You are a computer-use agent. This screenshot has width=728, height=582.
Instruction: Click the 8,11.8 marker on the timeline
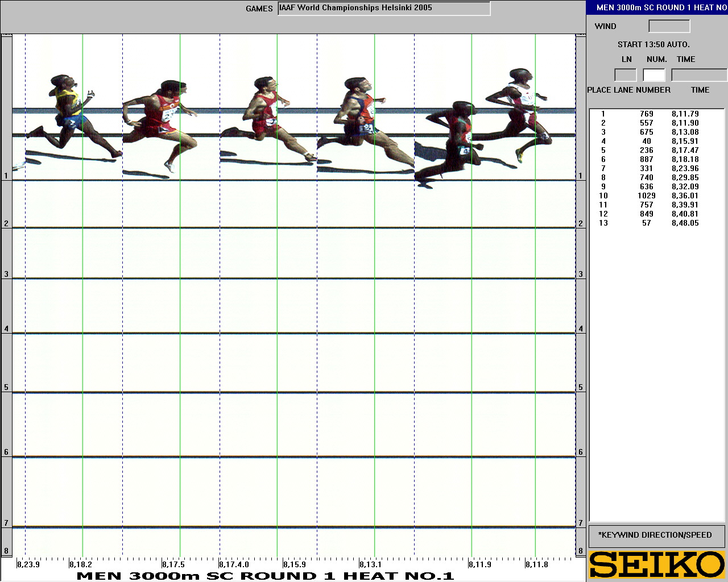[x=536, y=564]
